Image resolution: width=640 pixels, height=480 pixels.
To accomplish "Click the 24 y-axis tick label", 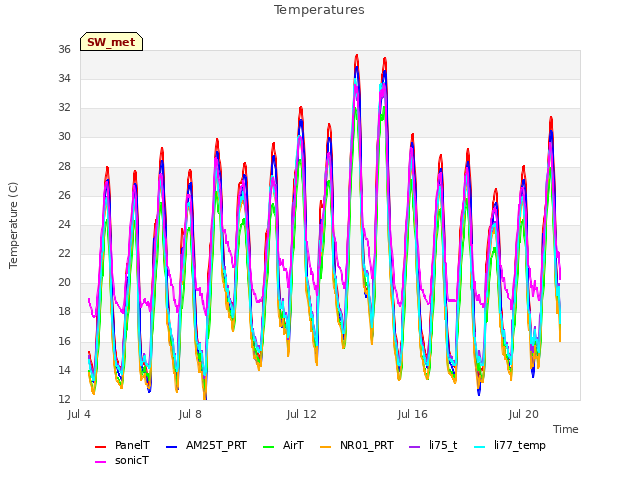I will pyautogui.click(x=64, y=224).
